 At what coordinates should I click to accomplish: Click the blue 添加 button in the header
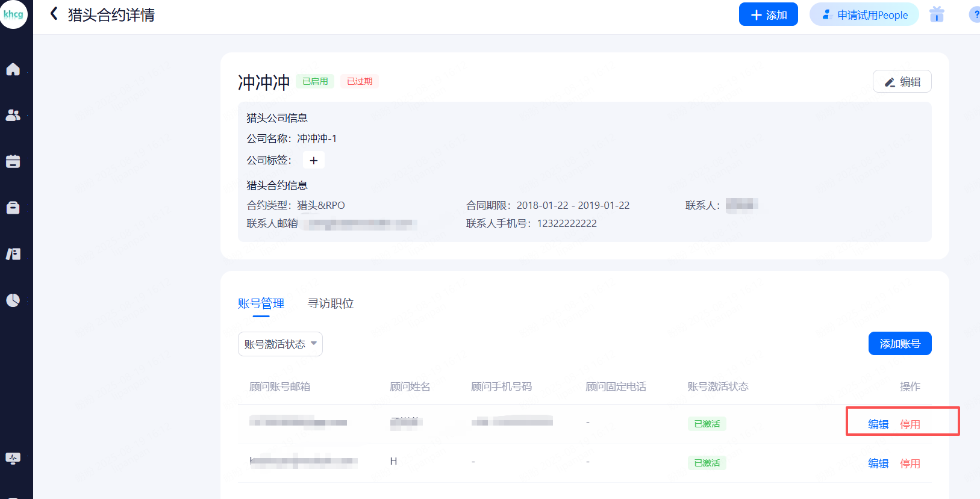coord(768,14)
